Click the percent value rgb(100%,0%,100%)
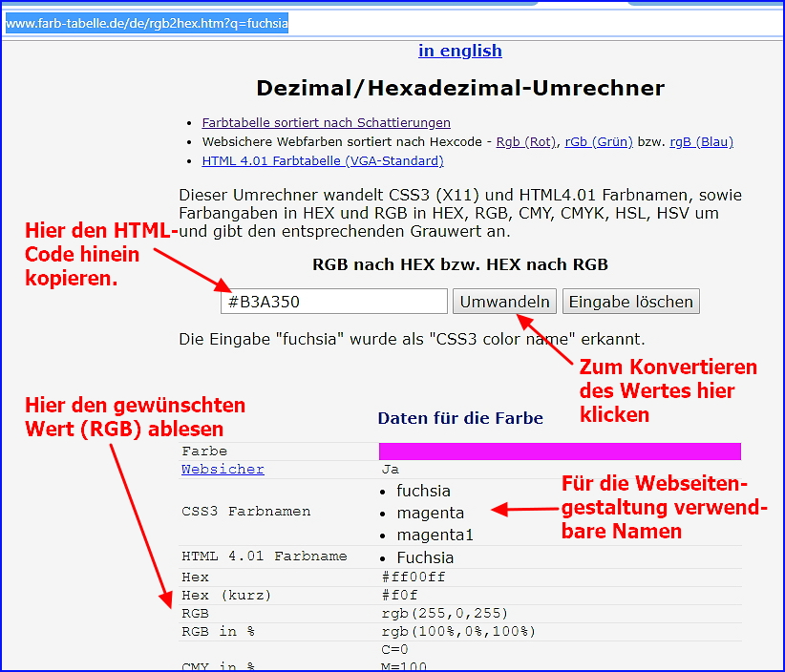785x672 pixels. click(x=458, y=632)
